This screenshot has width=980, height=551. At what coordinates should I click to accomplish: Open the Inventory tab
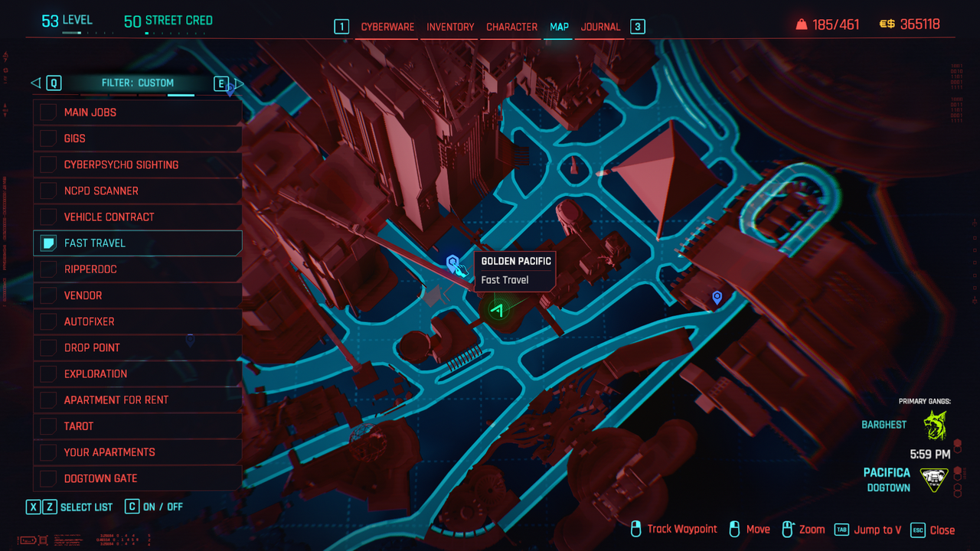[x=450, y=27]
